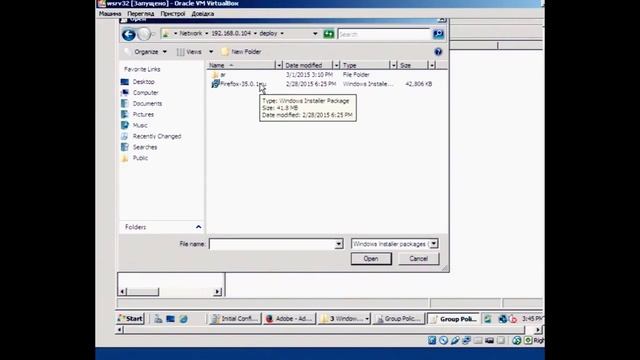
Task: Click the left scroll arrow in lower pane
Action: (122, 291)
